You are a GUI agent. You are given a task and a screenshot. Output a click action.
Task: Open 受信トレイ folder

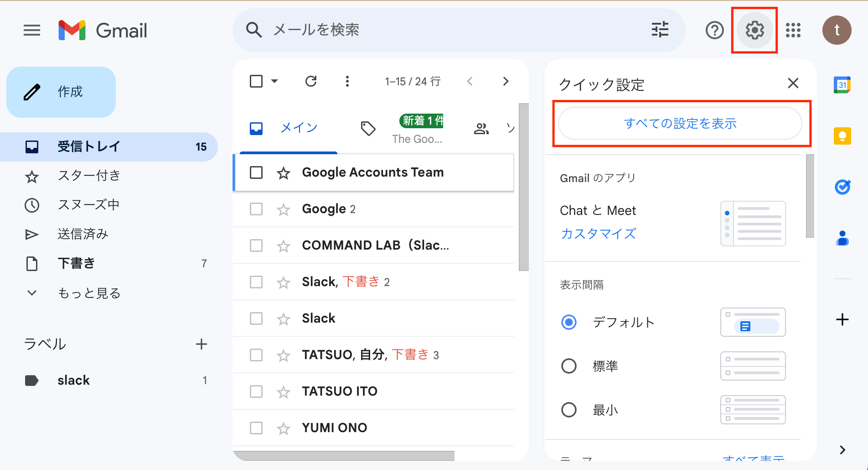point(109,147)
